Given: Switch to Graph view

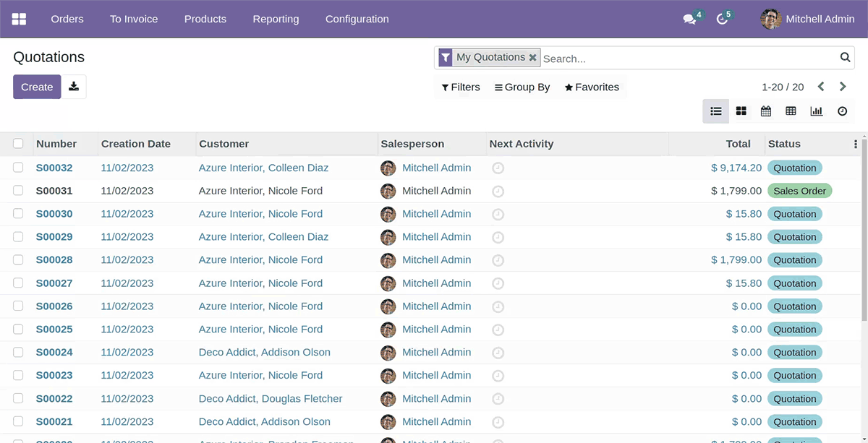Looking at the screenshot, I should click(x=816, y=111).
